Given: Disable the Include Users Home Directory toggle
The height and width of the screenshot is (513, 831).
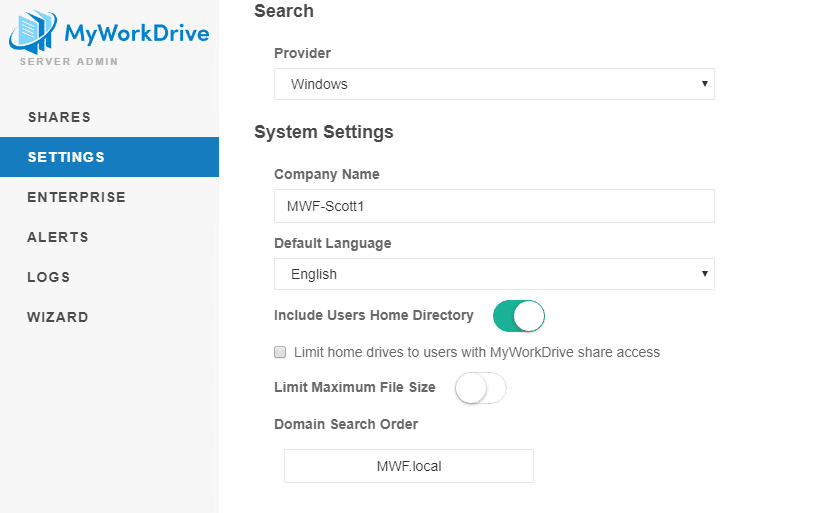Looking at the screenshot, I should coord(519,316).
